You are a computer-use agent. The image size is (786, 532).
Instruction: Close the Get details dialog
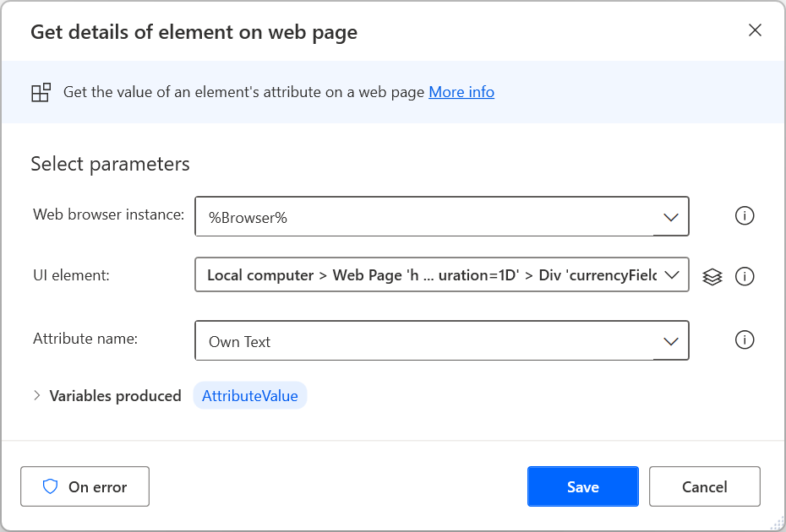click(x=755, y=31)
